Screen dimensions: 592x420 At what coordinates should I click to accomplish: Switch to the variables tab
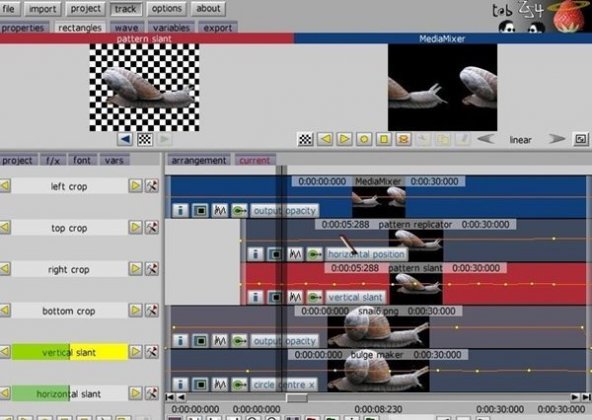(x=171, y=28)
